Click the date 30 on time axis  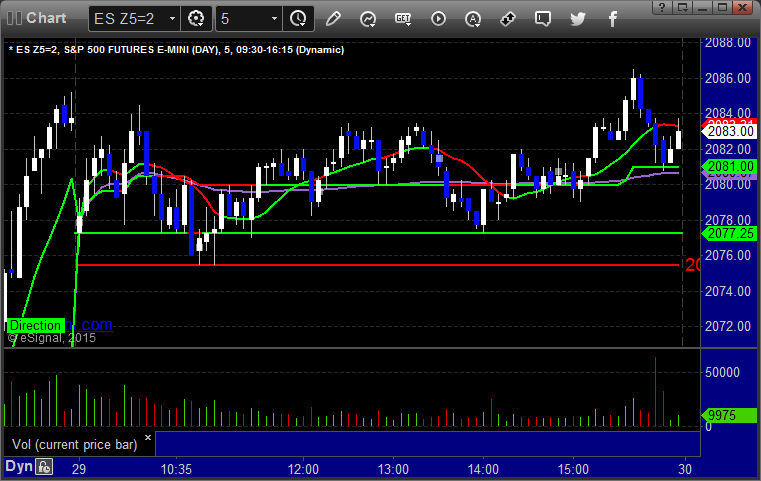[685, 469]
